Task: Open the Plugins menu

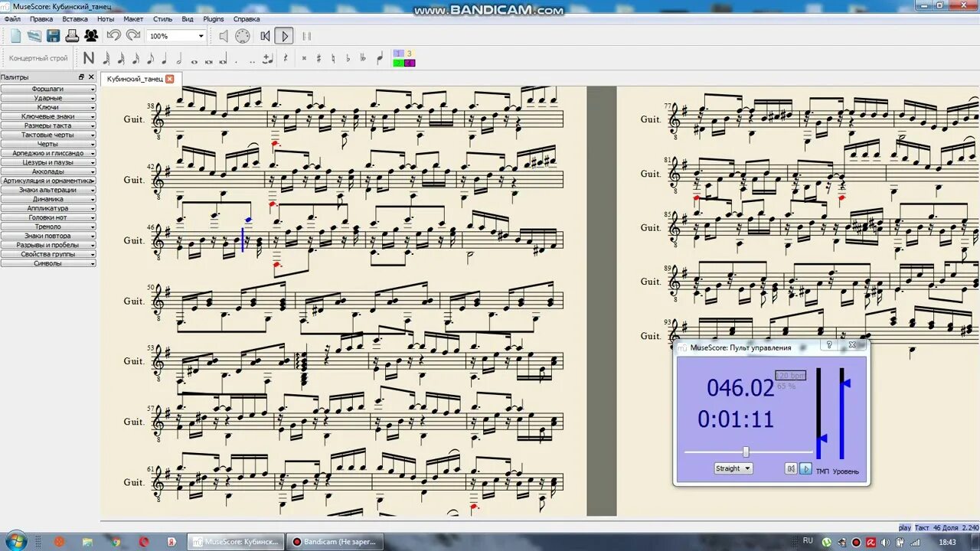Action: click(214, 18)
